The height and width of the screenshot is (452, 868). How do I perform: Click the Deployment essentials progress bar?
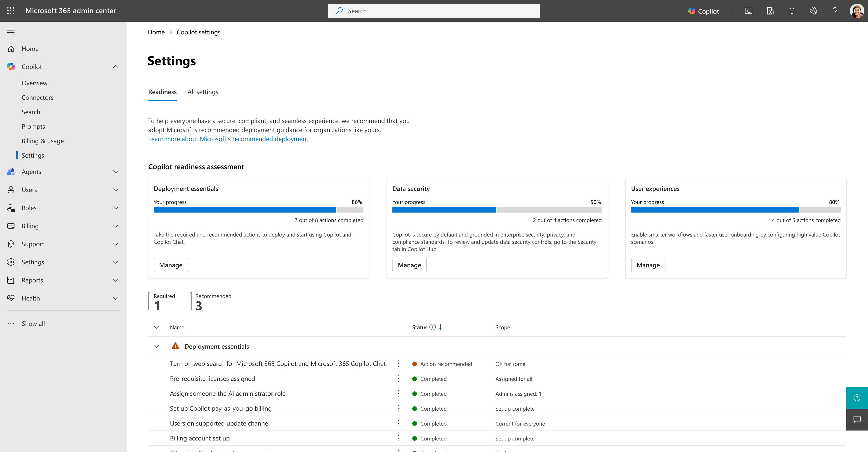(x=258, y=210)
